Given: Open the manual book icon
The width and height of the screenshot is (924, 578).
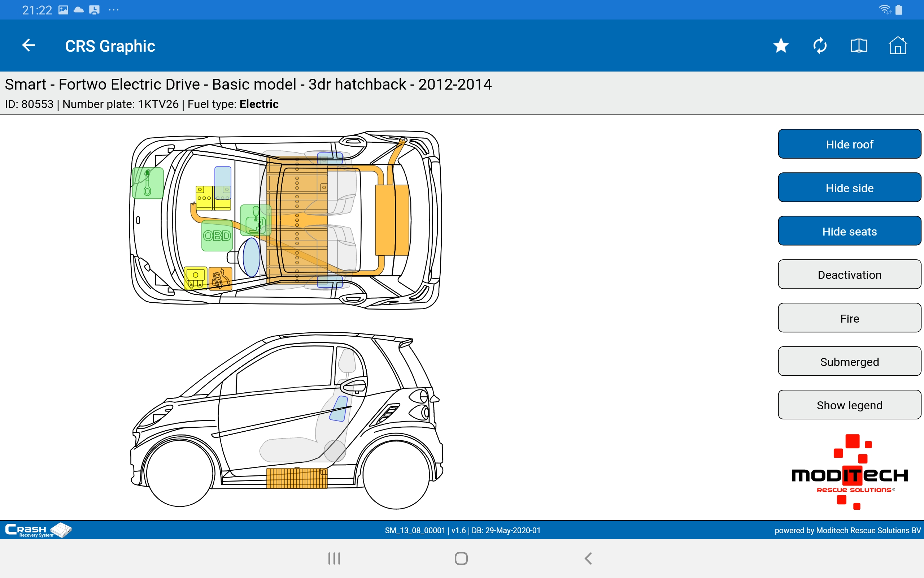Looking at the screenshot, I should click(x=859, y=46).
